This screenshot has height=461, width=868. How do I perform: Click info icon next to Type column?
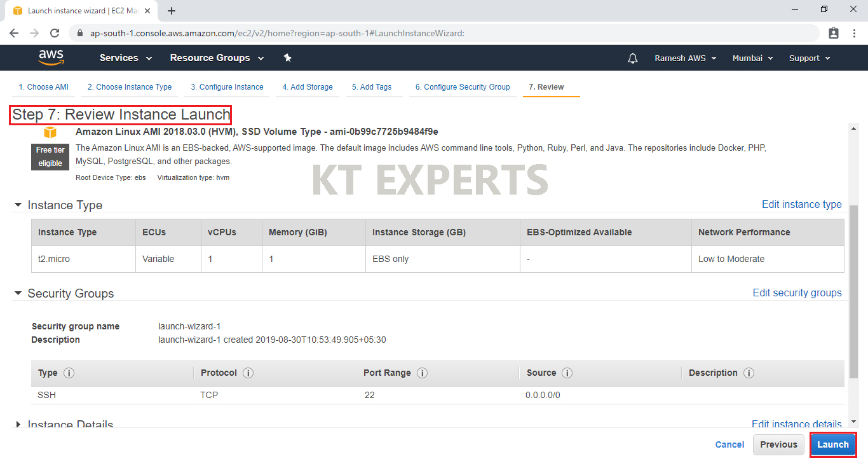pos(69,373)
